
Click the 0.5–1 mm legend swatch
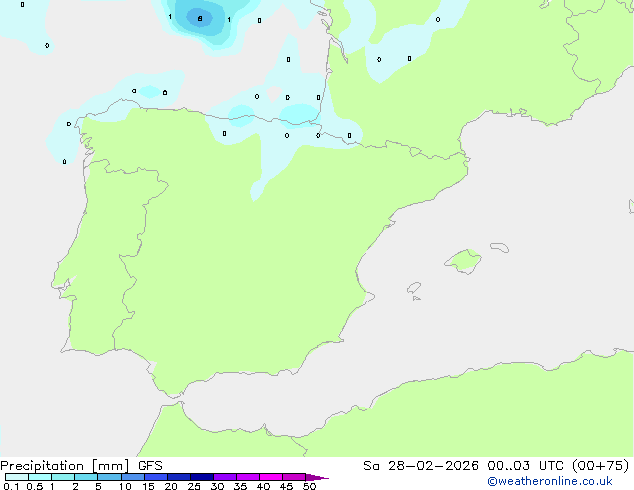tap(40, 477)
